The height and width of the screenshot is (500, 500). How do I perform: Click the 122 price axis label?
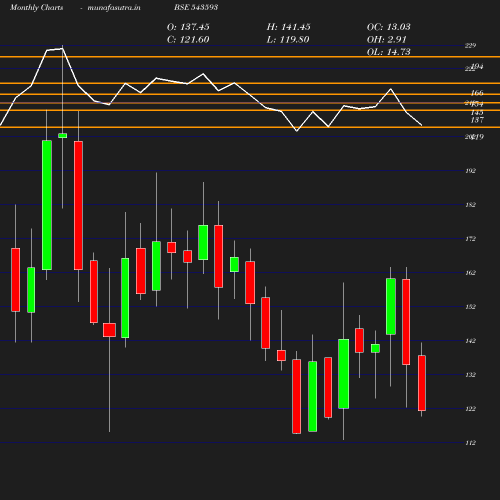tap(470, 409)
